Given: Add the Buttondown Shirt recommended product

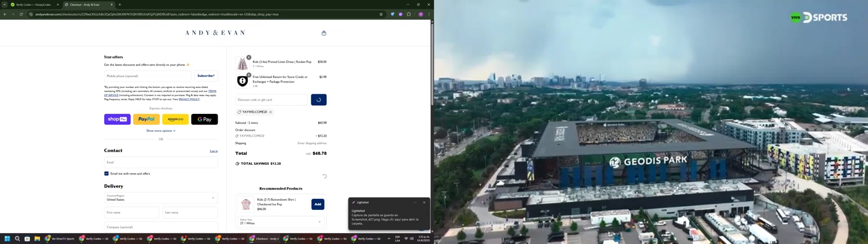Looking at the screenshot, I should click(x=318, y=204).
